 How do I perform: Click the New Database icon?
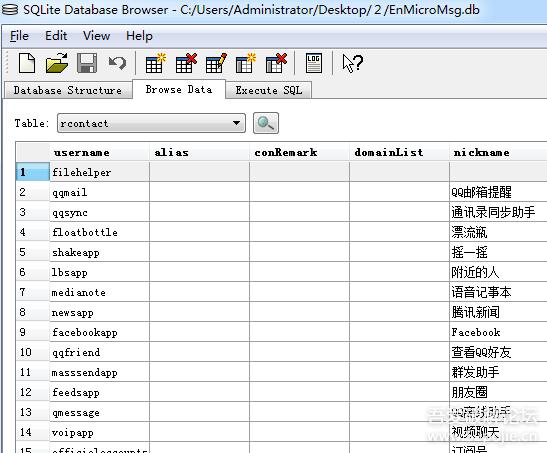tap(27, 63)
